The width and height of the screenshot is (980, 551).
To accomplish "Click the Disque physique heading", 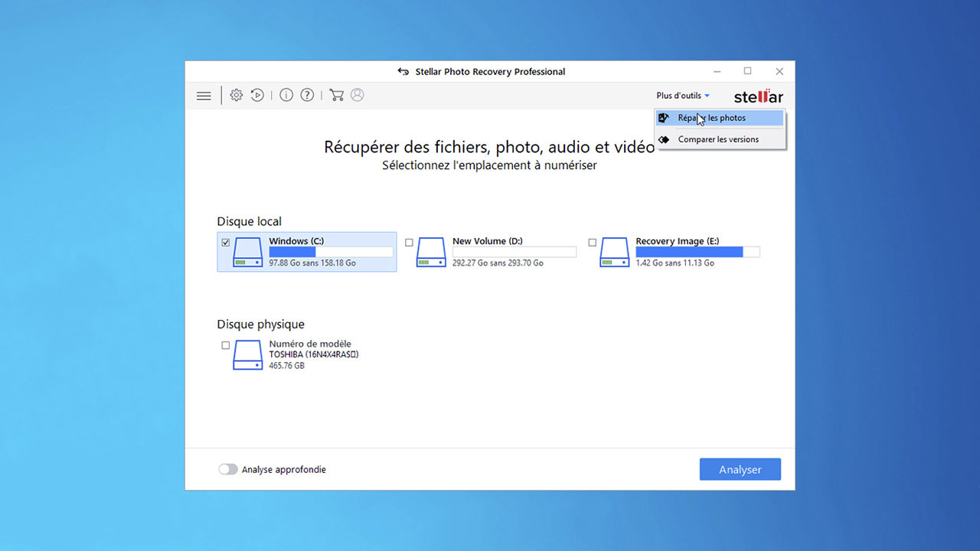I will 260,324.
